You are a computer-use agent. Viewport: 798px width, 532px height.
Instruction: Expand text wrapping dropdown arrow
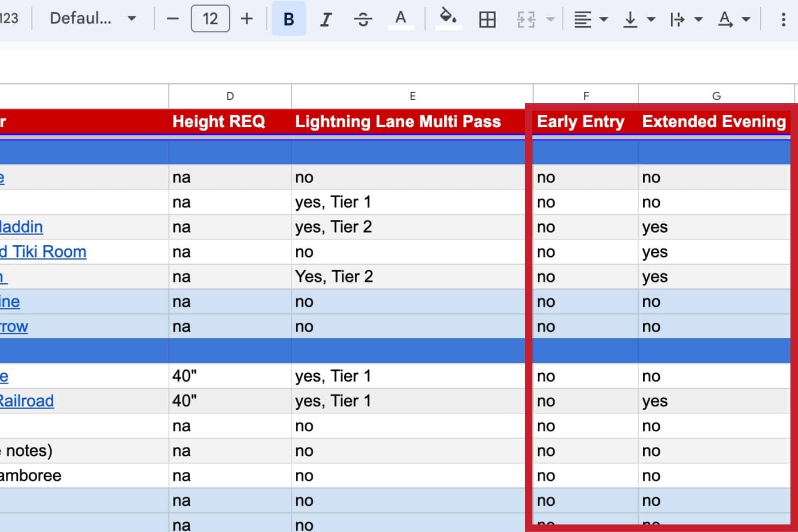698,19
